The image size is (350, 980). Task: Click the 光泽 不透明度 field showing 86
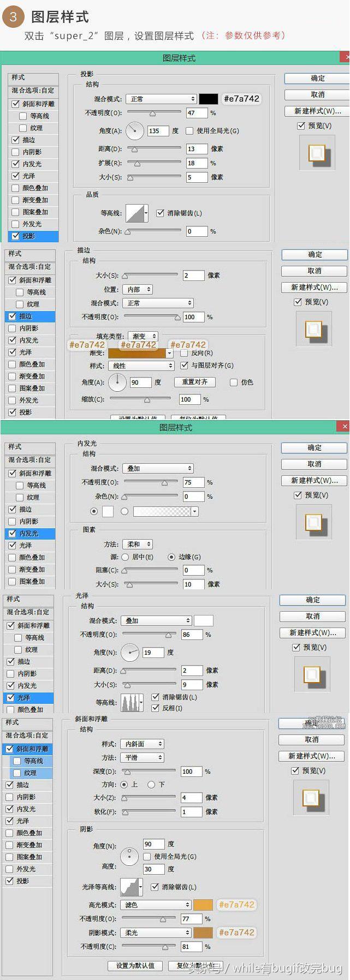[x=192, y=635]
